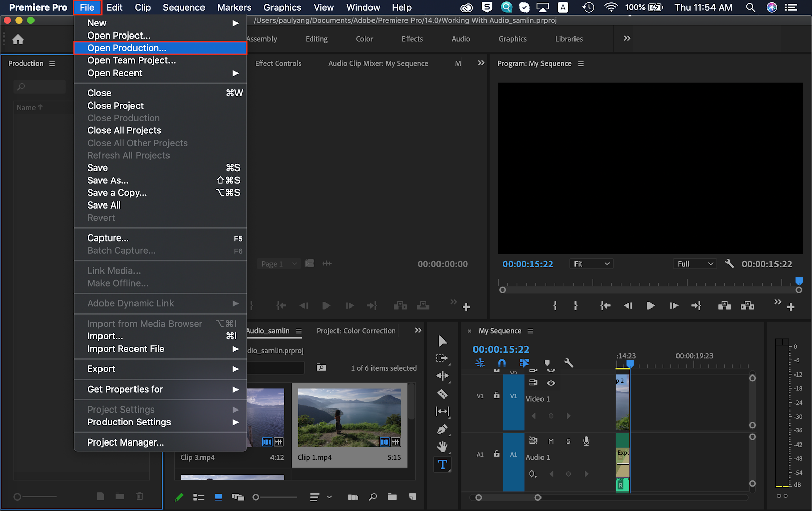Screen dimensions: 812x511
Task: Click New Item icon in Project panel
Action: point(412,497)
